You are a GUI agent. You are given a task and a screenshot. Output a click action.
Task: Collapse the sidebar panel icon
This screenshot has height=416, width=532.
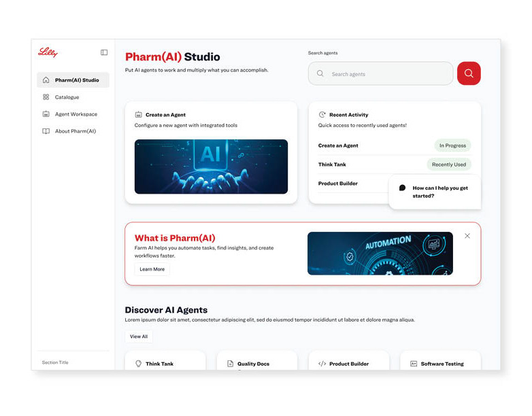(104, 52)
